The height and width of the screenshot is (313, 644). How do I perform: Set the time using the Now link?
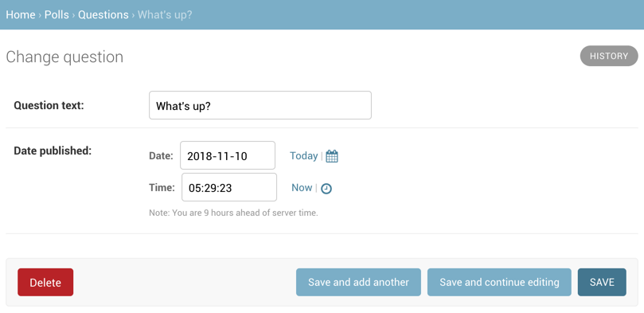(302, 188)
